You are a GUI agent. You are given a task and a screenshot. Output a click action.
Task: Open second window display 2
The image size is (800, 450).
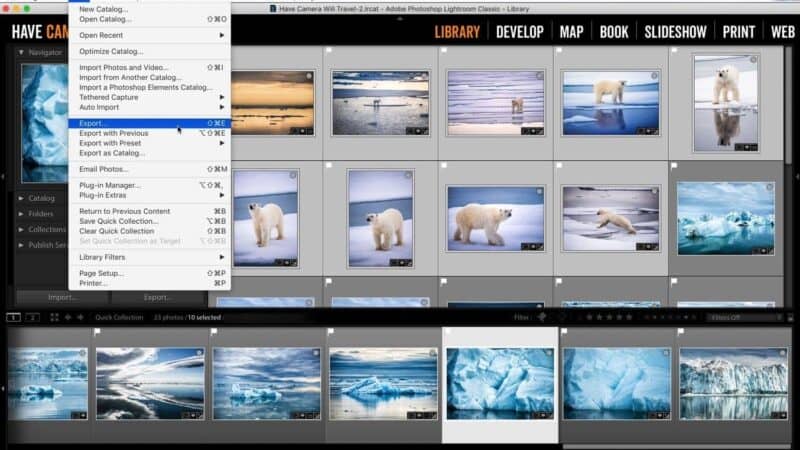tap(33, 317)
